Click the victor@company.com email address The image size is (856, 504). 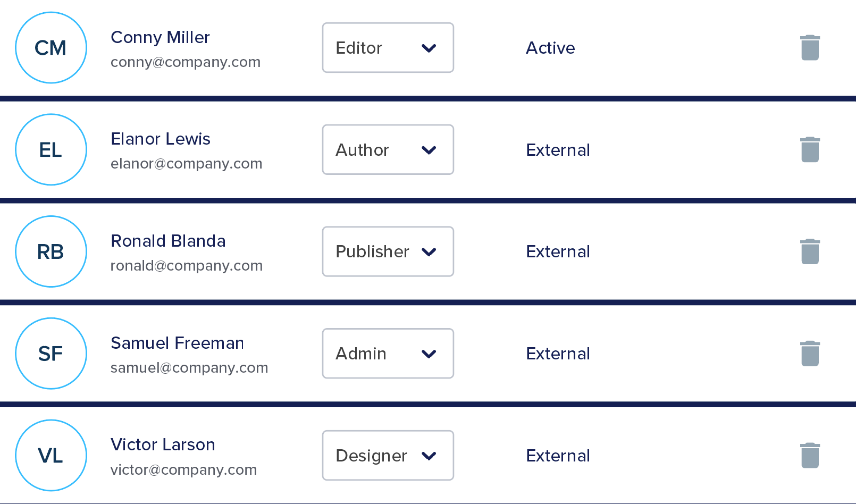click(x=183, y=470)
